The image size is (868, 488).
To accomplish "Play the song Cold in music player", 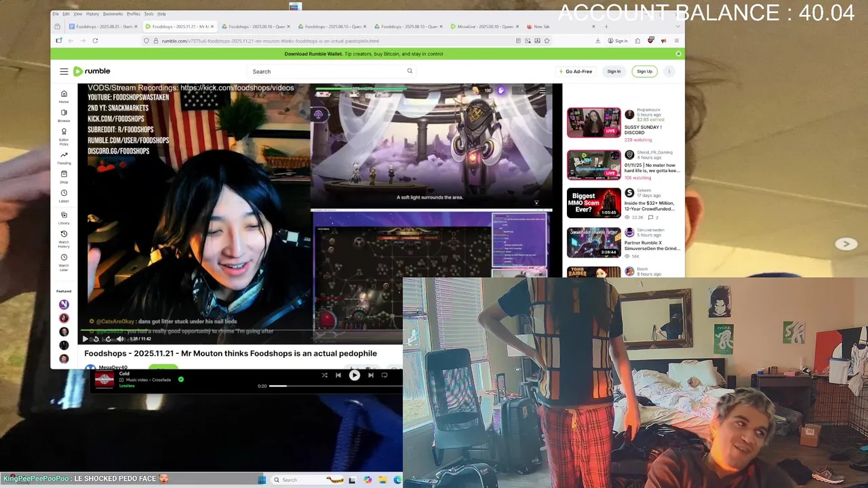I will [354, 375].
